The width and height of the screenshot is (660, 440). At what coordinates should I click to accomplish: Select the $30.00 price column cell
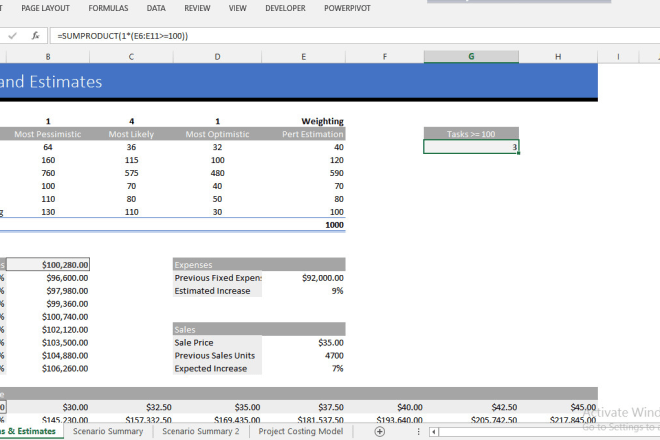48,407
